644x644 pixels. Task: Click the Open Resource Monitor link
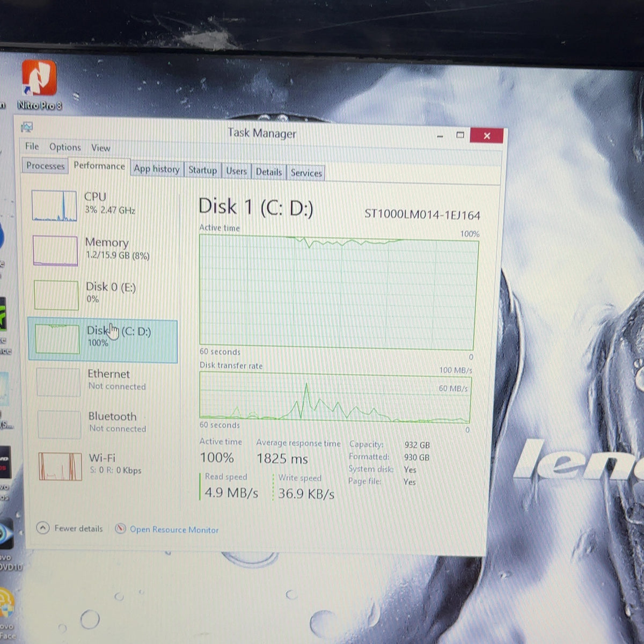click(x=174, y=530)
